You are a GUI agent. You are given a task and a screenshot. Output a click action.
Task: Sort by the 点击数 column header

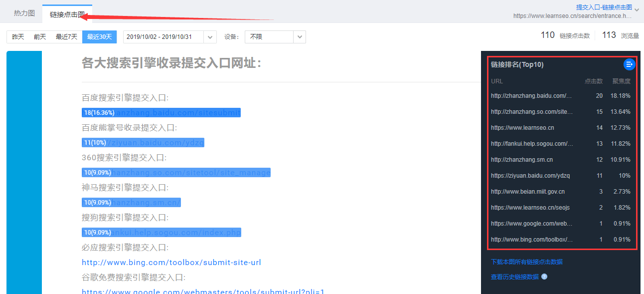click(593, 81)
